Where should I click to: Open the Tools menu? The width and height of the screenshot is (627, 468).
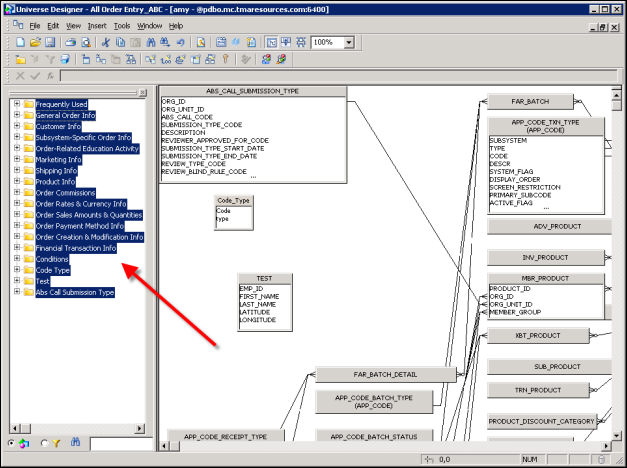[x=122, y=25]
